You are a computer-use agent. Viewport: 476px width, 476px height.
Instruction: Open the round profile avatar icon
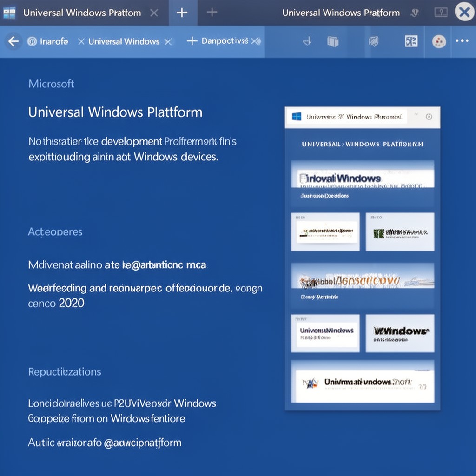coord(439,41)
